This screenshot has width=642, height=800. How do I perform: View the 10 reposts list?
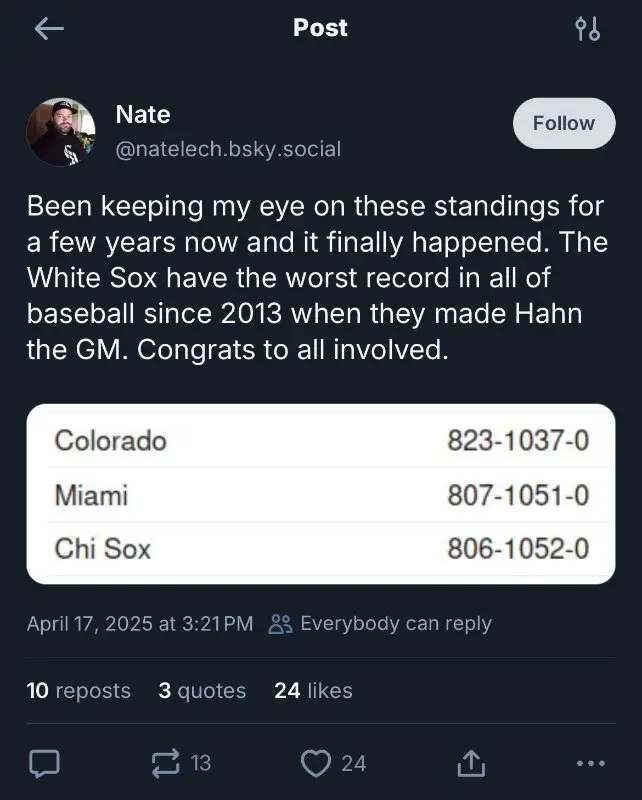click(x=78, y=690)
